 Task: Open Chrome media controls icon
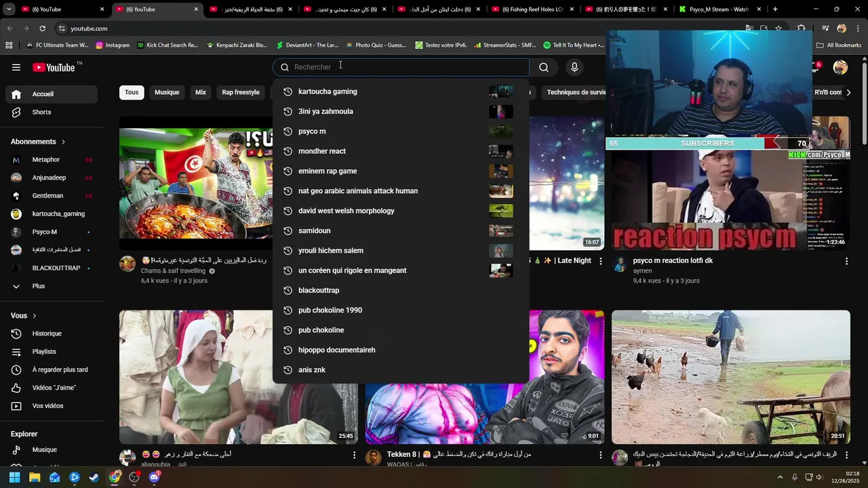coord(825,28)
